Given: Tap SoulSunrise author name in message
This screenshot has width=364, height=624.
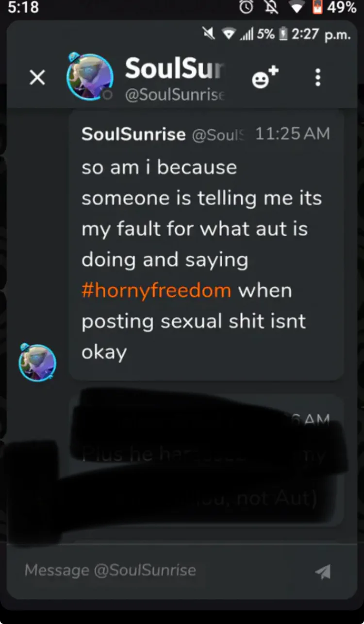Looking at the screenshot, I should (x=133, y=134).
